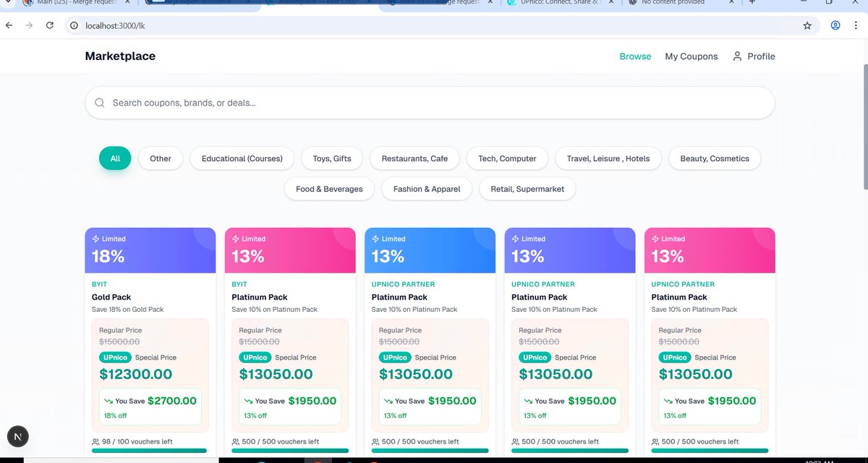Choose the Beauty, Cosmetics filter
The height and width of the screenshot is (463, 868).
715,158
